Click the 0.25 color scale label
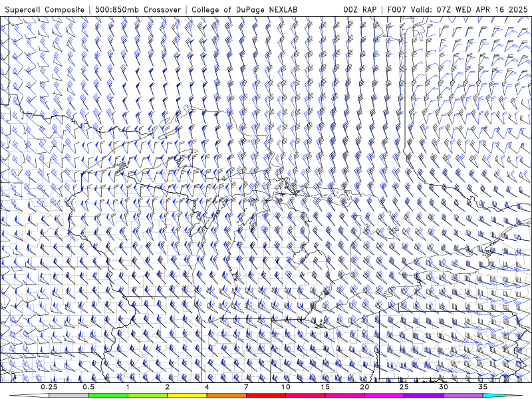The image size is (532, 399). pos(49,387)
